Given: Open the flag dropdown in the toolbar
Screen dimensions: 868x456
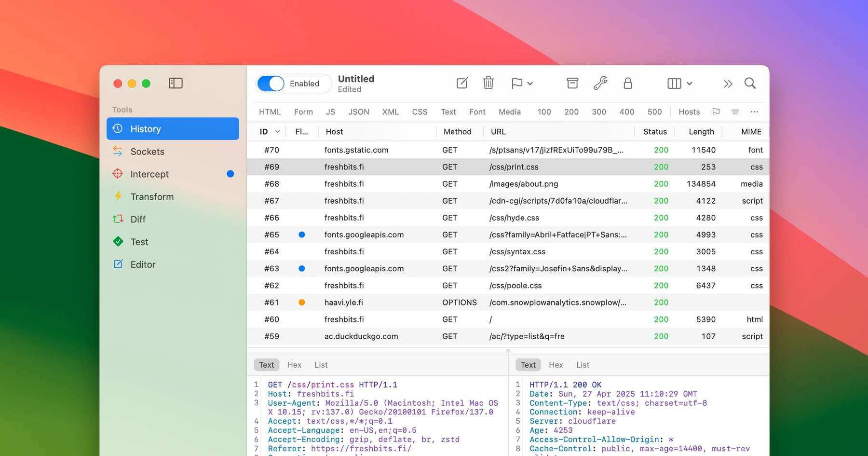Looking at the screenshot, I should pos(521,83).
